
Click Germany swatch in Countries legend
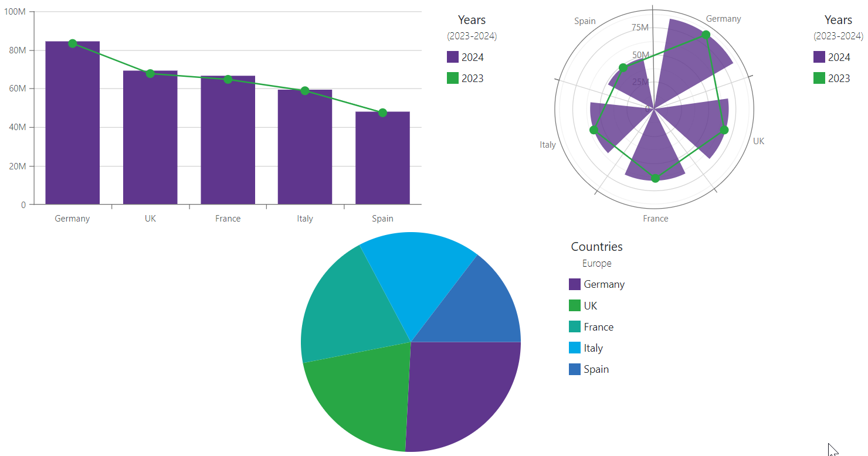pyautogui.click(x=575, y=284)
